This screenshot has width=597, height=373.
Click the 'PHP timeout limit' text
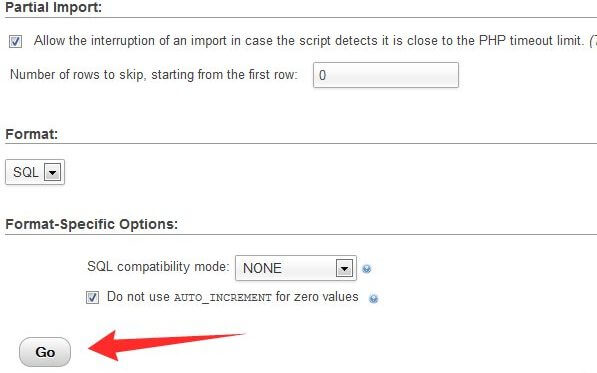pos(531,40)
